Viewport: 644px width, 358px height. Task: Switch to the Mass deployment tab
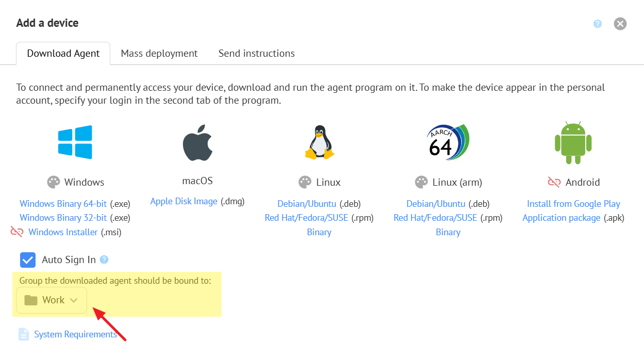[159, 54]
